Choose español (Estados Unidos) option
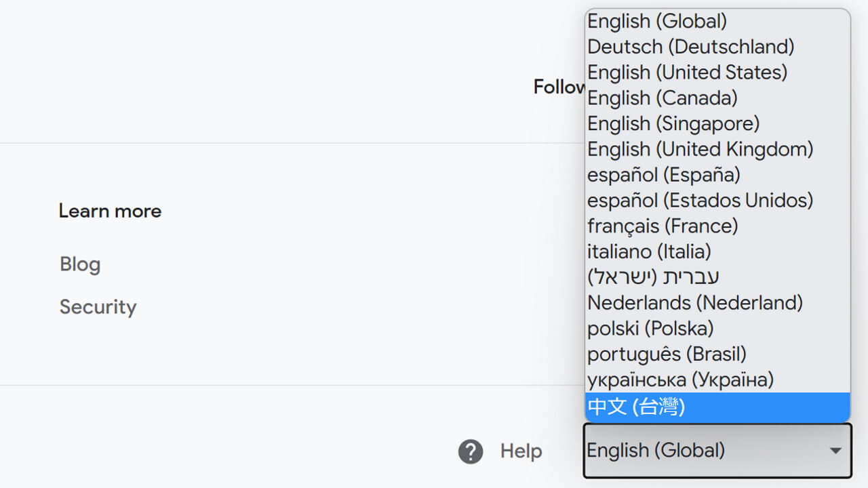 coord(700,201)
